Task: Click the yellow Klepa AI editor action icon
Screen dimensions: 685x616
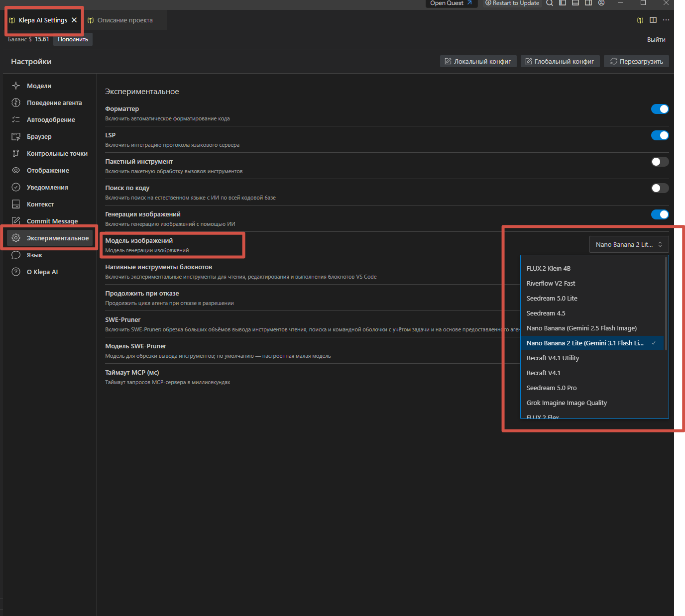Action: click(640, 20)
